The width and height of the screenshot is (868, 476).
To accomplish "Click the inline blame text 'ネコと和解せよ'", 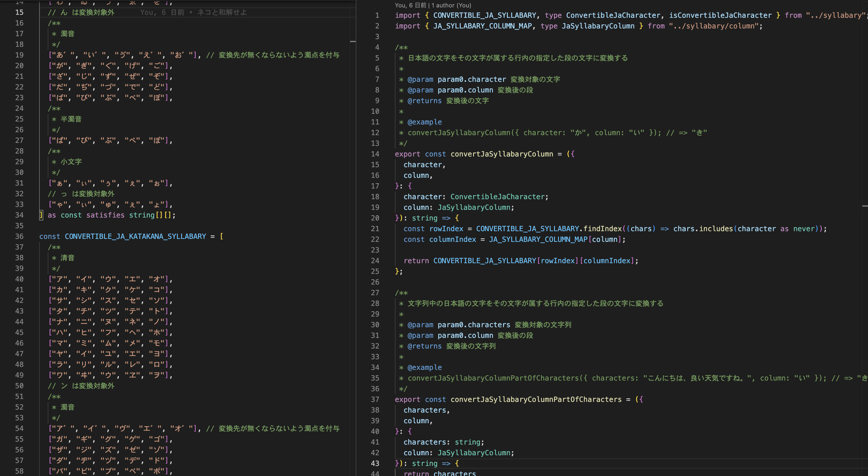I will [222, 12].
